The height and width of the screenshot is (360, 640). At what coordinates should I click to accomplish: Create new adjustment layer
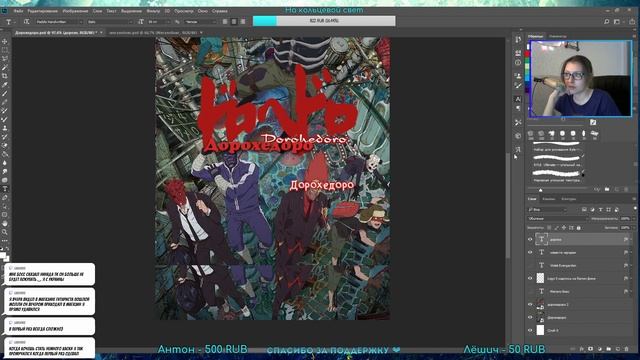click(x=600, y=349)
